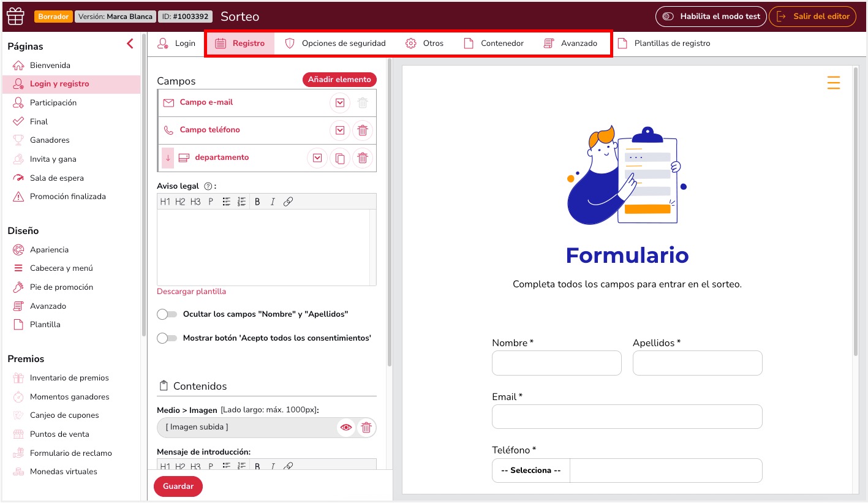868x503 pixels.
Task: Click the Guardar button
Action: pyautogui.click(x=178, y=486)
